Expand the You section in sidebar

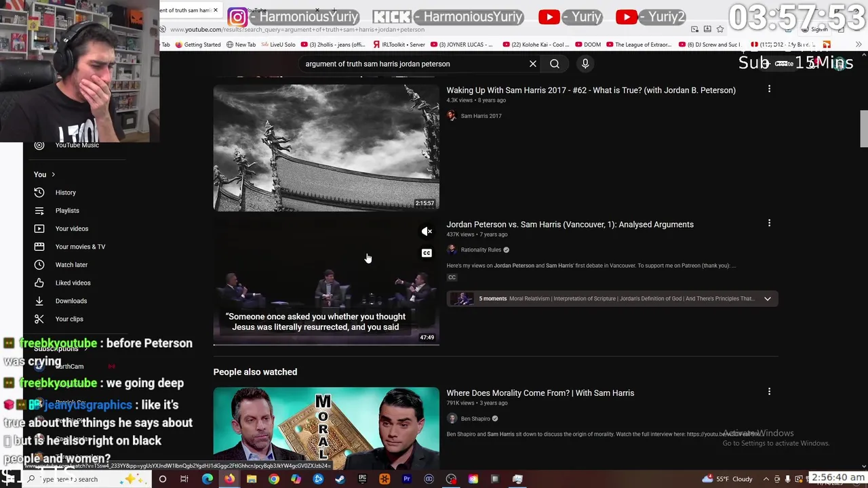(x=45, y=175)
